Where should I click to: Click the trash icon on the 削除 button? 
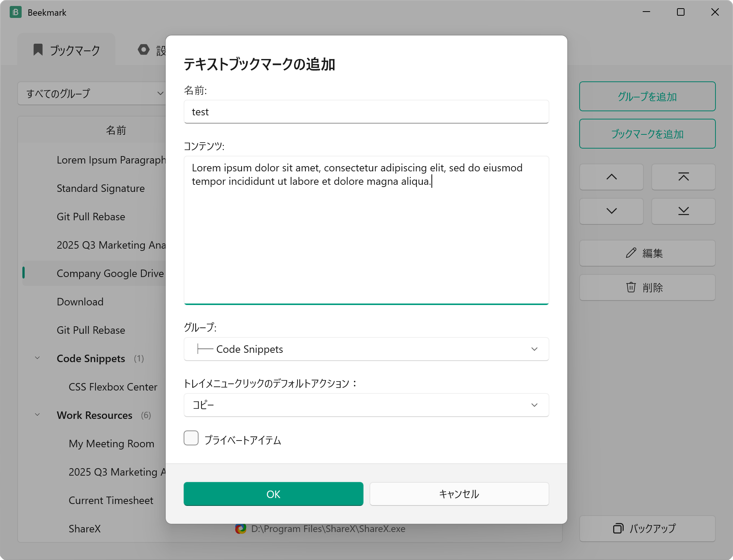click(631, 287)
